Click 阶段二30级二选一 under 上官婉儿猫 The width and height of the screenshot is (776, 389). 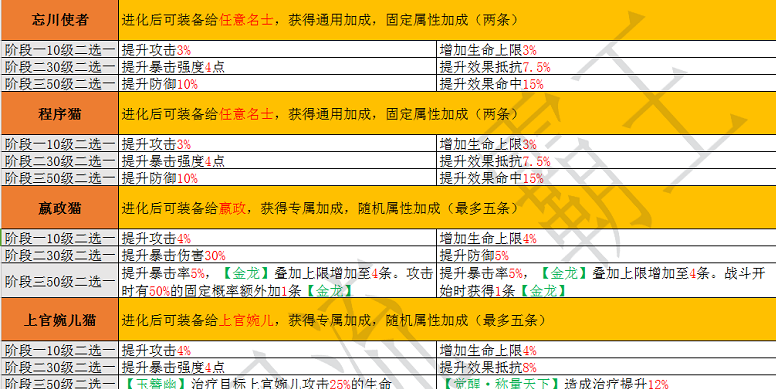point(59,367)
